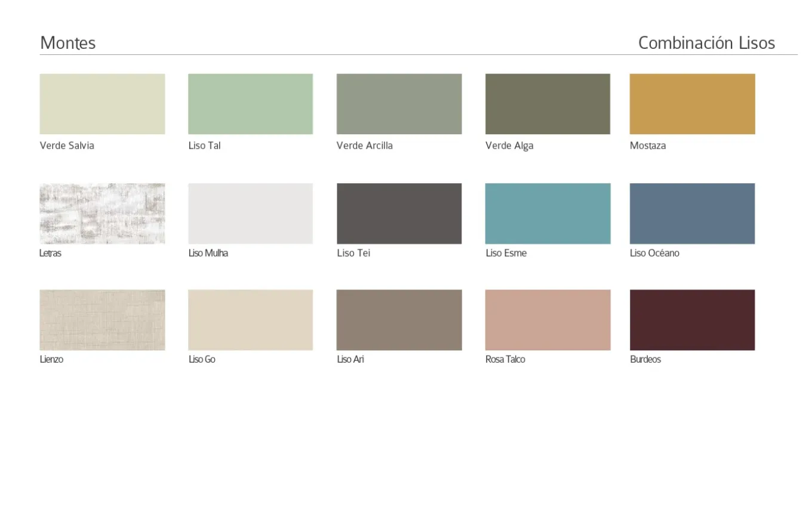
Task: Choose the Liso Go beige swatch
Action: pyautogui.click(x=250, y=320)
